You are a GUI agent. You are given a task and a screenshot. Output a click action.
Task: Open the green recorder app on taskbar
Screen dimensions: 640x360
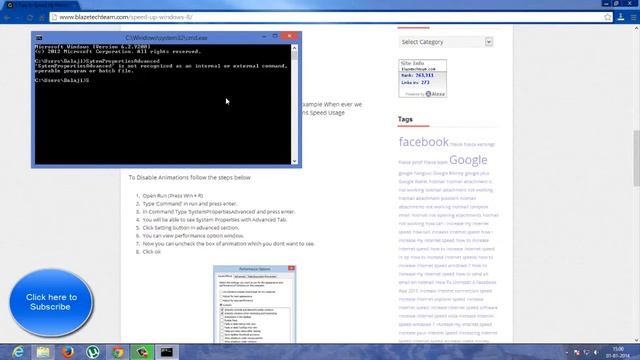click(x=142, y=352)
